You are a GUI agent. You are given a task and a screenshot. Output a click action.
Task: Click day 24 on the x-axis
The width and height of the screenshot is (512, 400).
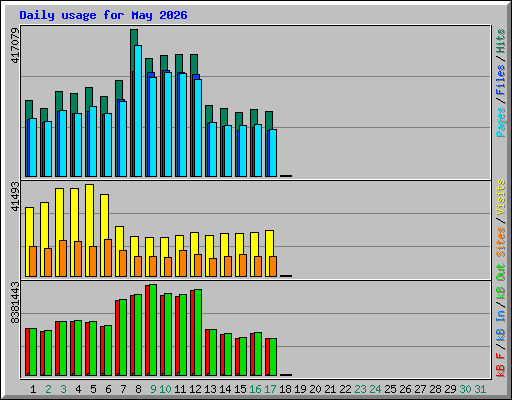pos(375,389)
